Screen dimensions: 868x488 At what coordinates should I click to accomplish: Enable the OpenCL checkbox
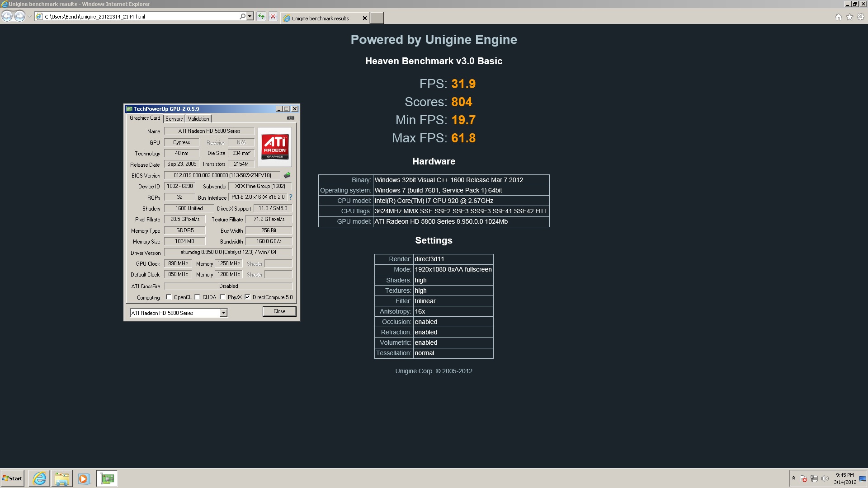169,297
